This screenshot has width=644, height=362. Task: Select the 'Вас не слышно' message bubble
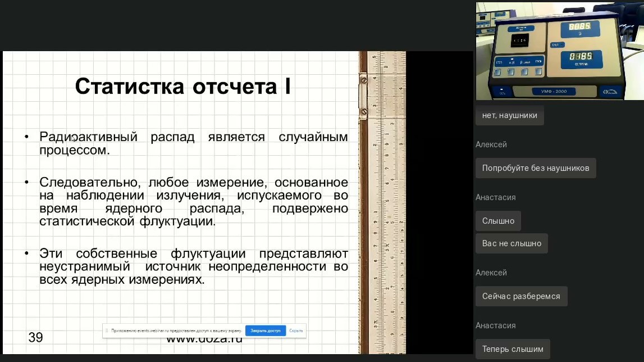(511, 243)
